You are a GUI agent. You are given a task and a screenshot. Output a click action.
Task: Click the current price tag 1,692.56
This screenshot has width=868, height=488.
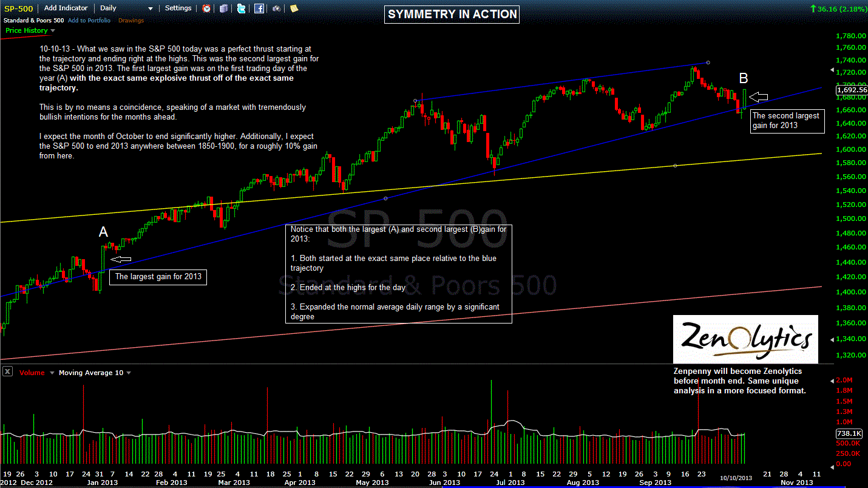coord(852,90)
